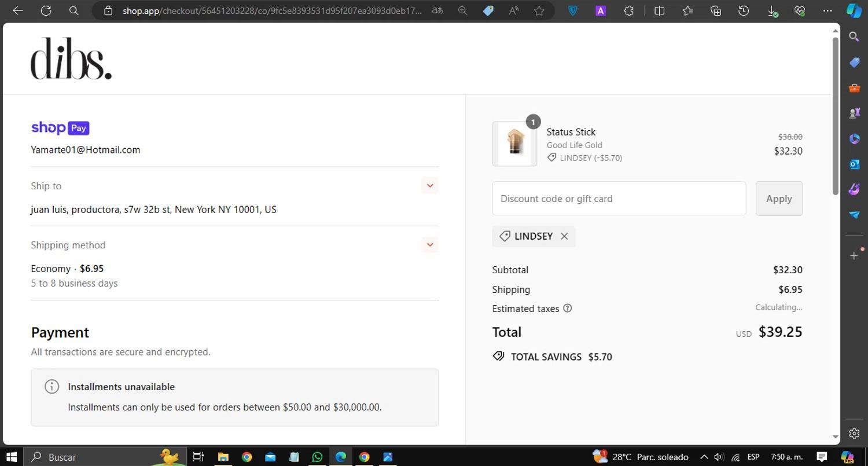
Task: Reload the checkout page
Action: (46, 10)
